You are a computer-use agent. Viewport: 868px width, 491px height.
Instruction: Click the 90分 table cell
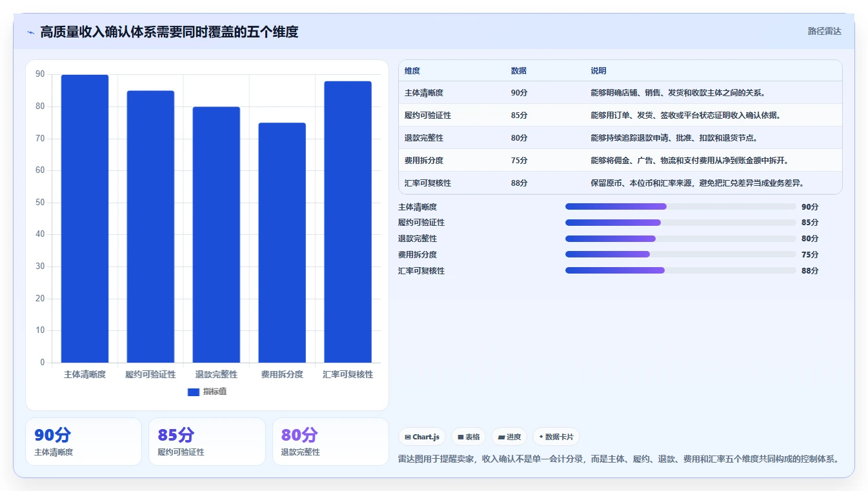click(519, 93)
